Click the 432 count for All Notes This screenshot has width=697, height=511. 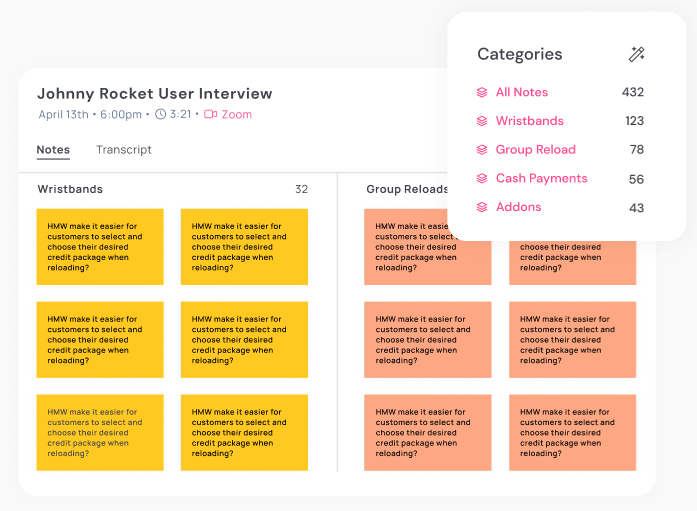point(633,92)
